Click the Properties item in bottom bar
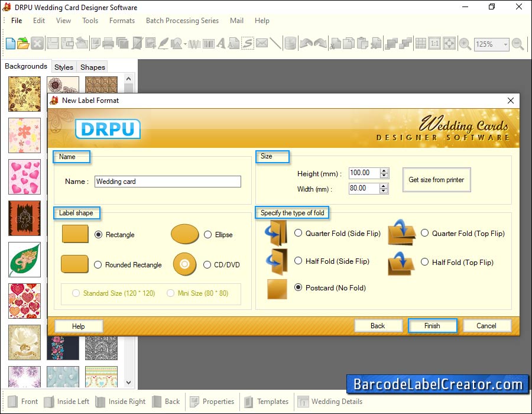 pyautogui.click(x=212, y=402)
